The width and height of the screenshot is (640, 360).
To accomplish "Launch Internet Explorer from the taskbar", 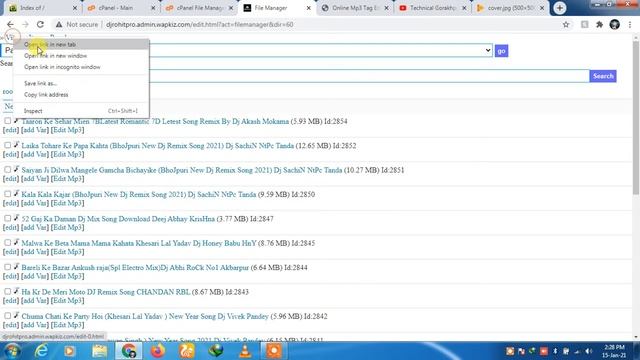I will point(41,351).
